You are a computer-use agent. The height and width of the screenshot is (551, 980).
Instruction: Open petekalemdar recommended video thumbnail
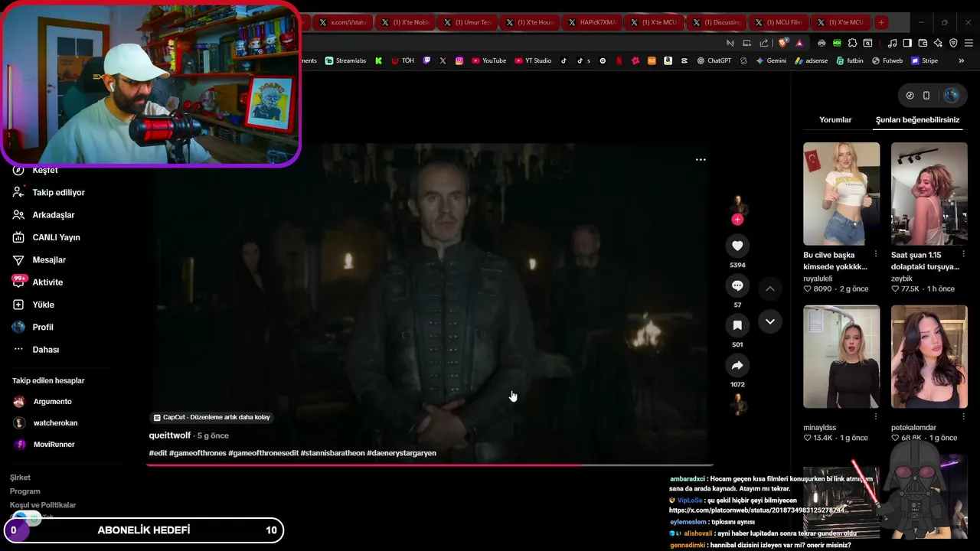click(929, 357)
